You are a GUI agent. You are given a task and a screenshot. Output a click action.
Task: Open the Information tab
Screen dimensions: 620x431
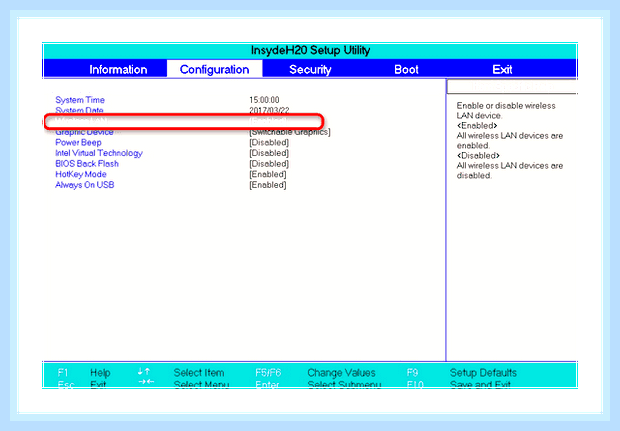click(118, 70)
